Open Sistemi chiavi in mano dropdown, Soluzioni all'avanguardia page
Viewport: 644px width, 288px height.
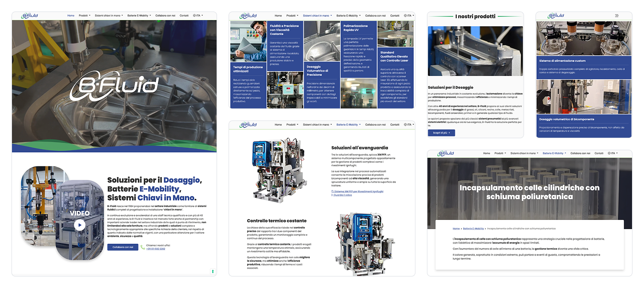(317, 125)
